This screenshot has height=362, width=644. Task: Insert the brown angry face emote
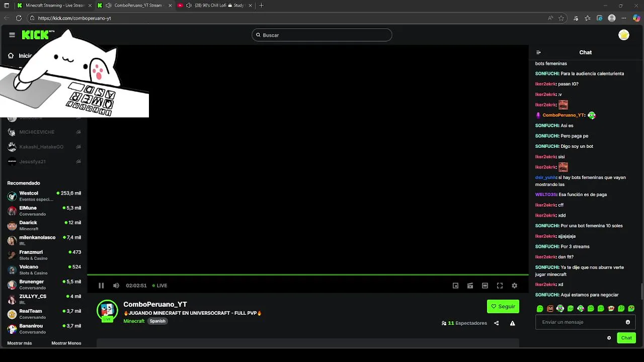click(x=550, y=308)
